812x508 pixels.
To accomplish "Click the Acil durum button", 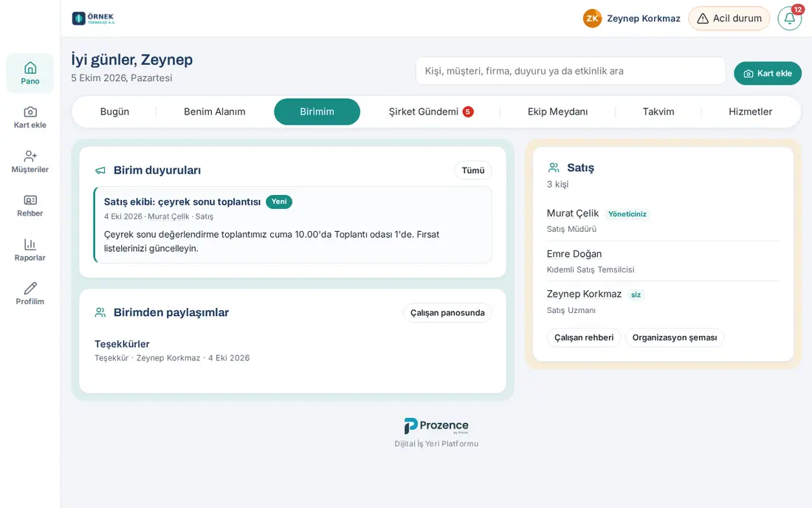I will [729, 18].
